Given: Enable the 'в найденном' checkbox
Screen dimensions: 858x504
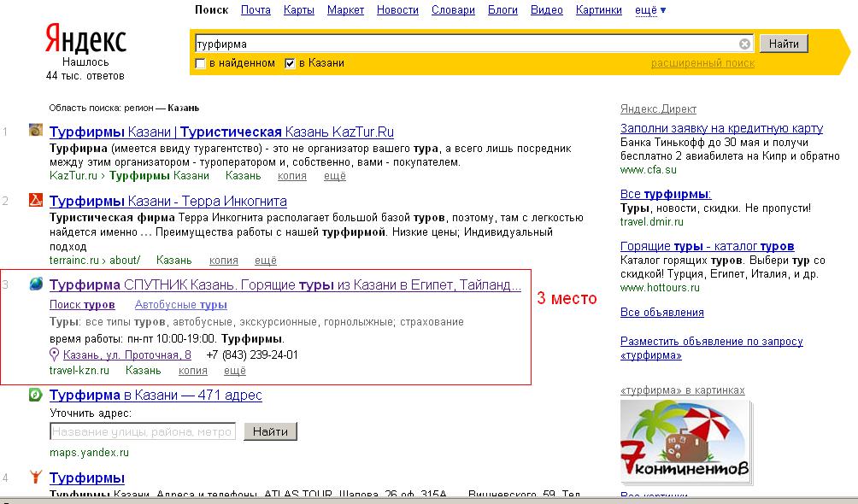Looking at the screenshot, I should [x=200, y=63].
